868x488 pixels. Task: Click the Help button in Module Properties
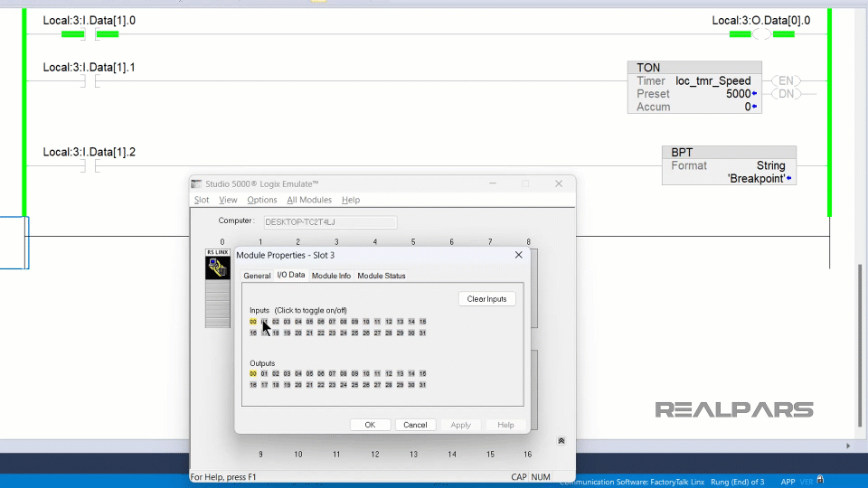tap(505, 425)
